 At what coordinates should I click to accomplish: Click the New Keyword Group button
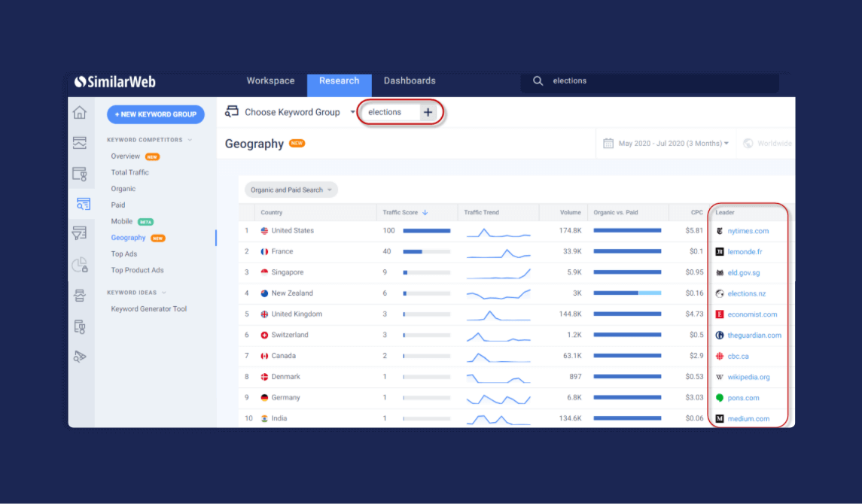pos(155,114)
